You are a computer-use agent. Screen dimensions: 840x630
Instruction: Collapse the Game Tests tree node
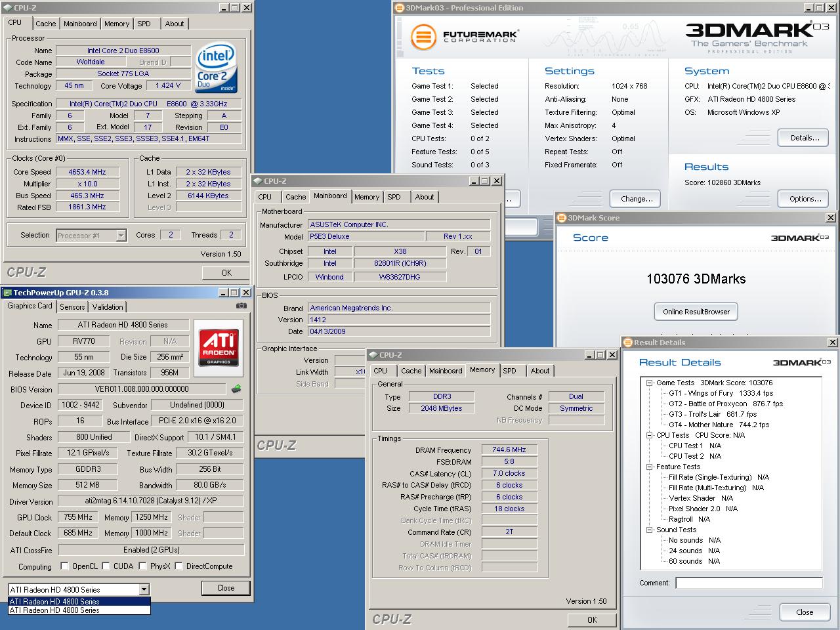point(649,383)
